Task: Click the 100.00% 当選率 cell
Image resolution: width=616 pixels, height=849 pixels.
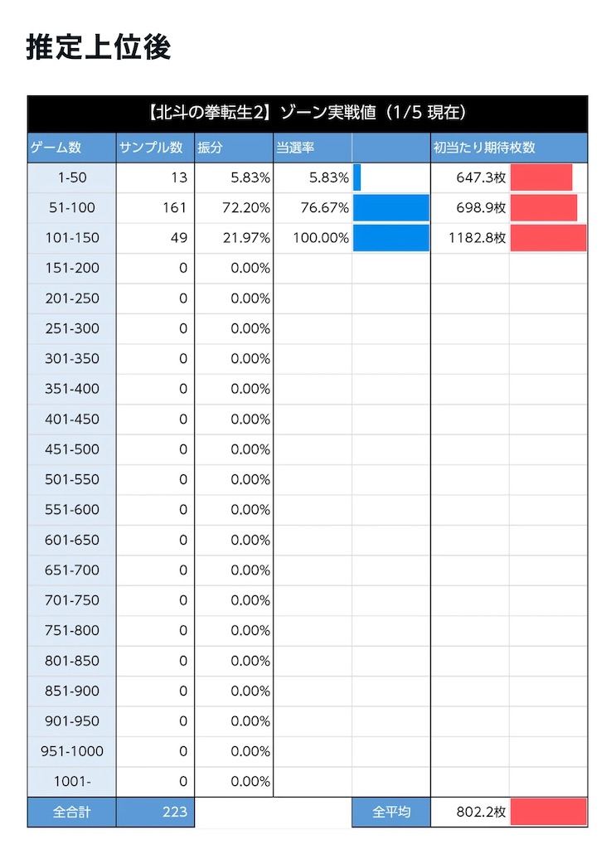Action: [313, 238]
